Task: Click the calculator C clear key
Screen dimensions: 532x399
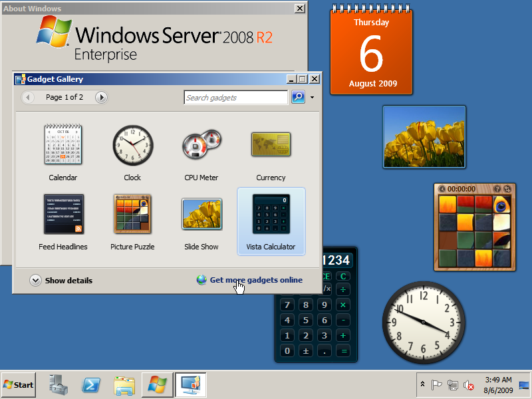Action: (x=343, y=276)
